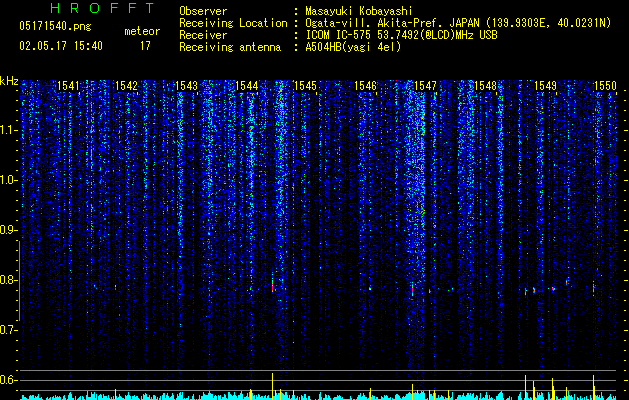Image resolution: width=629 pixels, height=400 pixels.
Task: Click the observer name Masayuki Kobayashi
Action: [x=359, y=11]
